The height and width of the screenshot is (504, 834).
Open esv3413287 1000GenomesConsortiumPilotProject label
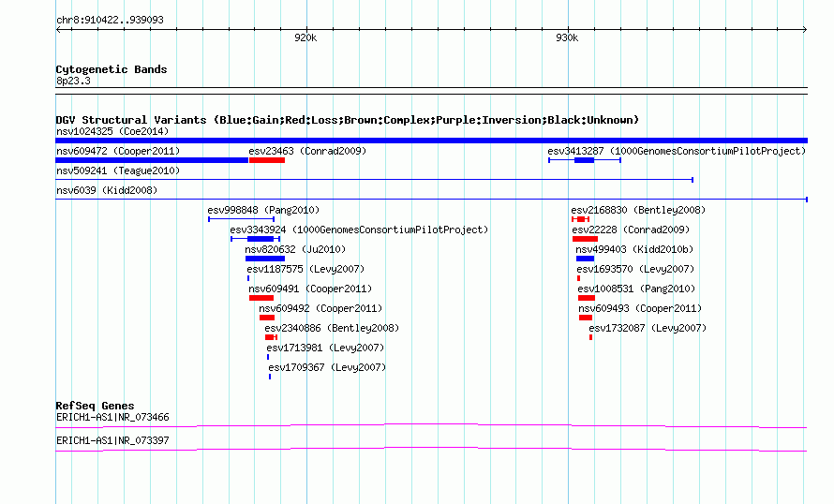click(x=677, y=151)
